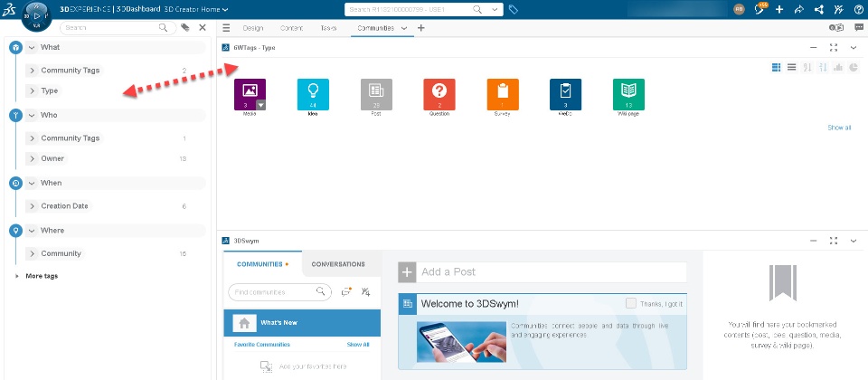Screen dimensions: 868x380
Task: Open the 3DSwym widget chevron menu
Action: 853,241
